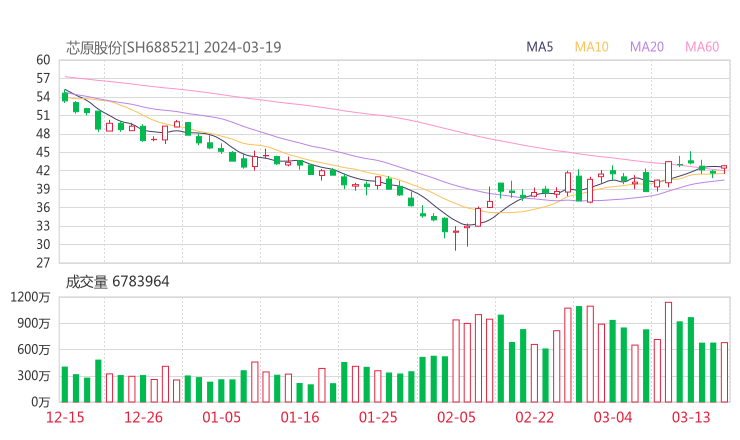The image size is (740, 440).
Task: Click the 600万 volume axis label
Action: (x=34, y=350)
